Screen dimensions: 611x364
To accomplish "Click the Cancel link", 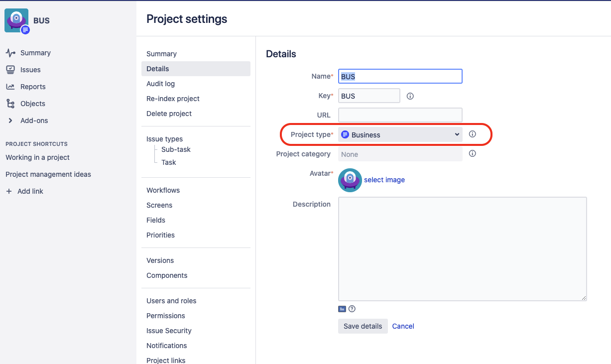I will (x=403, y=326).
